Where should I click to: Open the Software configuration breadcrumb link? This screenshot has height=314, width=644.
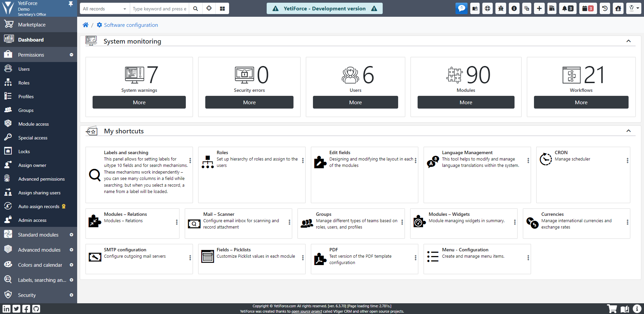131,25
